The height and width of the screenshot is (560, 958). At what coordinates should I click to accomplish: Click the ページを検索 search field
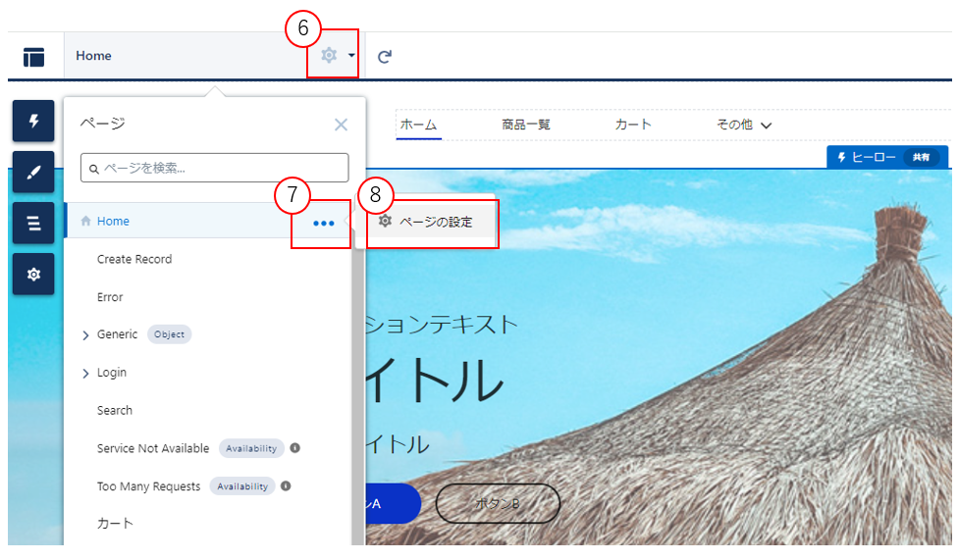pos(214,168)
